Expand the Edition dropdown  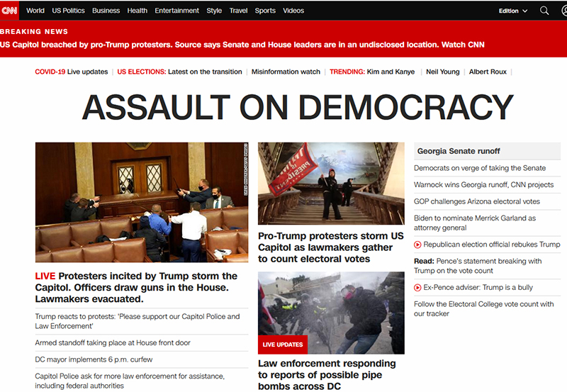click(x=513, y=11)
